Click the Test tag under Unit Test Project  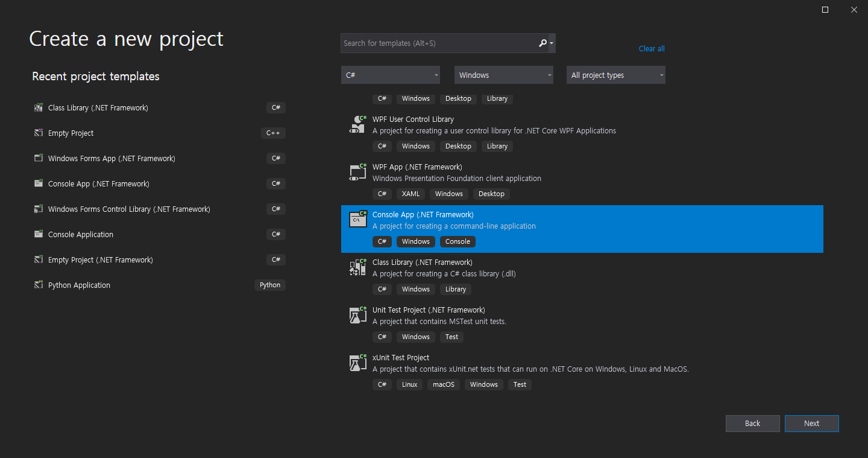pos(451,337)
